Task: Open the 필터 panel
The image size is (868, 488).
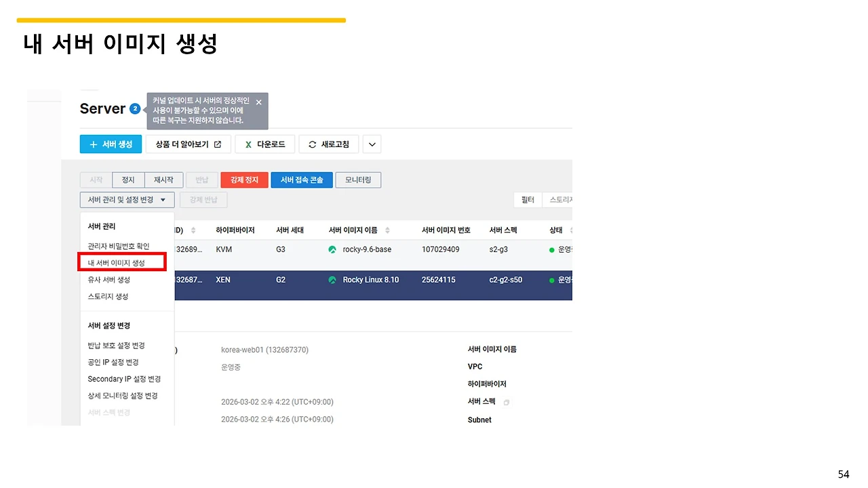Action: (x=528, y=199)
